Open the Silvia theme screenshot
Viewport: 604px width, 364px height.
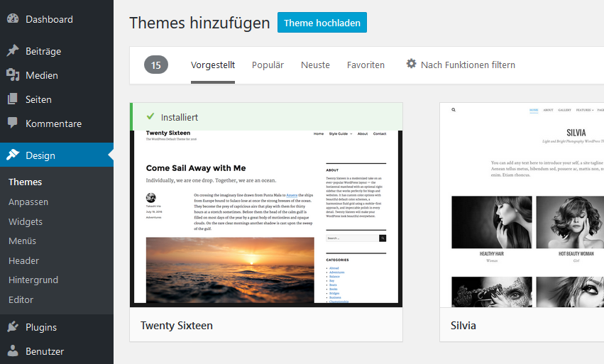(522, 205)
